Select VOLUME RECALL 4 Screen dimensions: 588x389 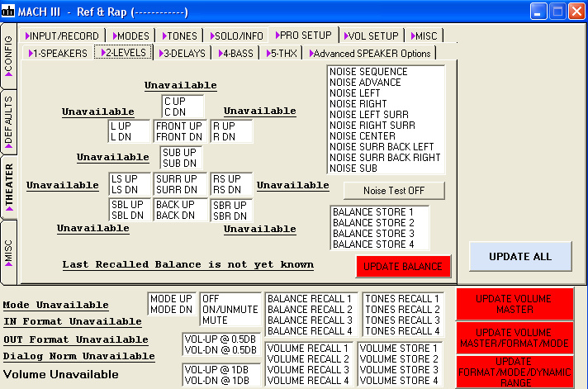308,381
